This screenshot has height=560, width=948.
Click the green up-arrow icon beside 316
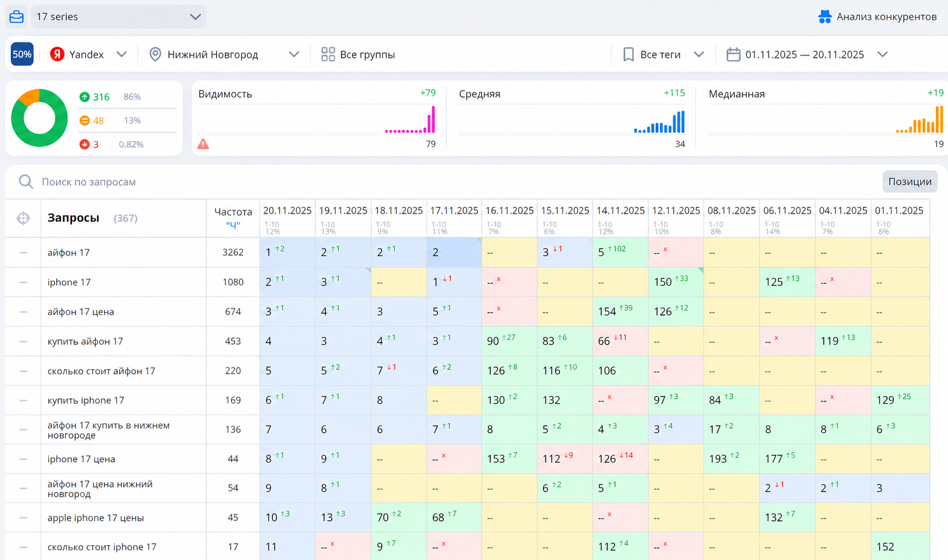85,96
